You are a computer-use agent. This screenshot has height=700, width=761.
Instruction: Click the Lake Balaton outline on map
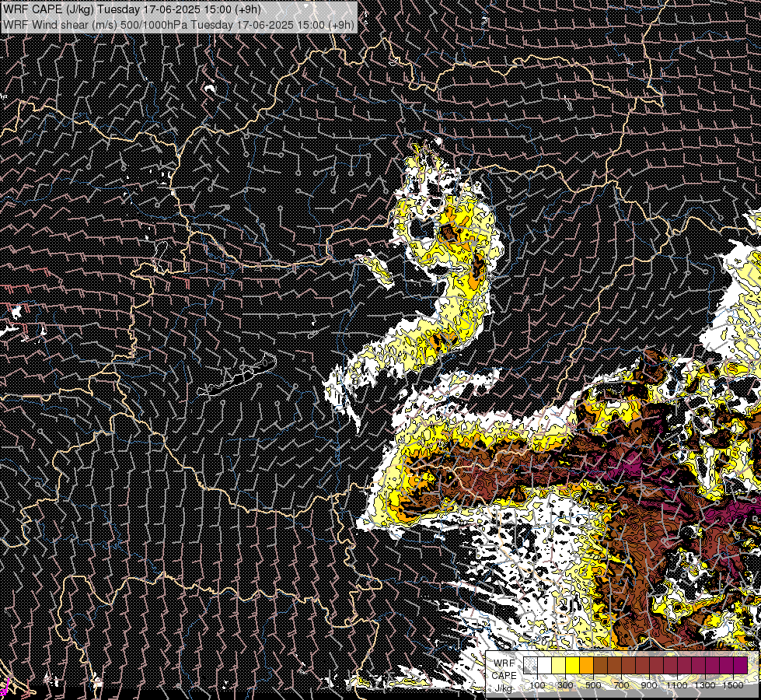coord(237,376)
